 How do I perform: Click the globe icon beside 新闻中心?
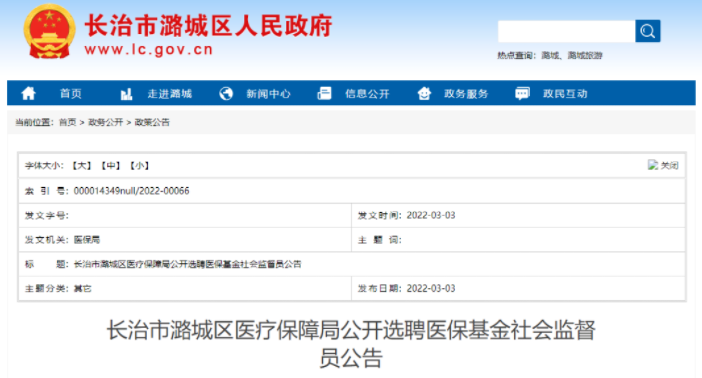pyautogui.click(x=226, y=94)
